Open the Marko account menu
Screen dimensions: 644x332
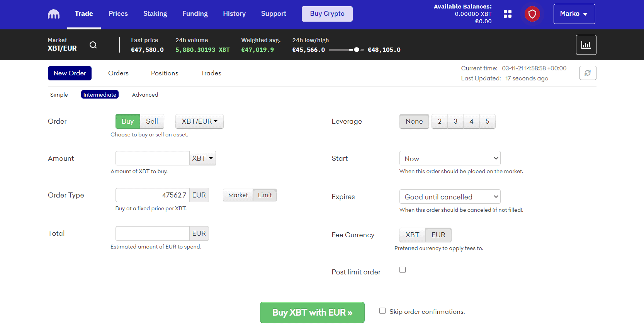click(x=574, y=14)
